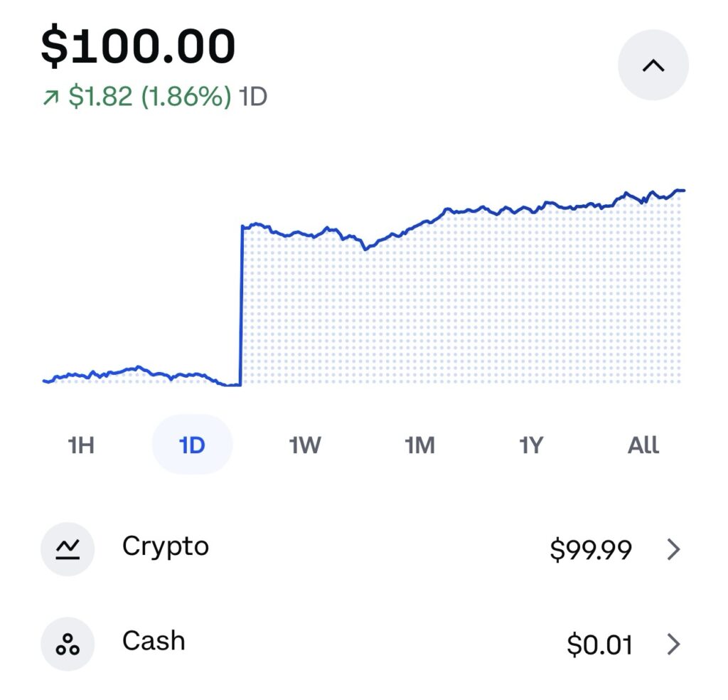The width and height of the screenshot is (728, 700).
Task: Select the 1H time range
Action: point(81,445)
